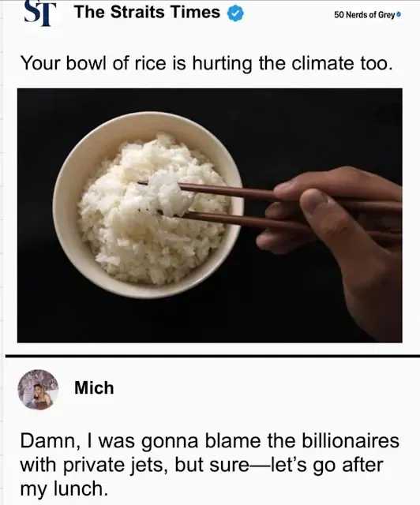Open The Straits Times profile name
The image size is (420, 505).
tap(148, 13)
